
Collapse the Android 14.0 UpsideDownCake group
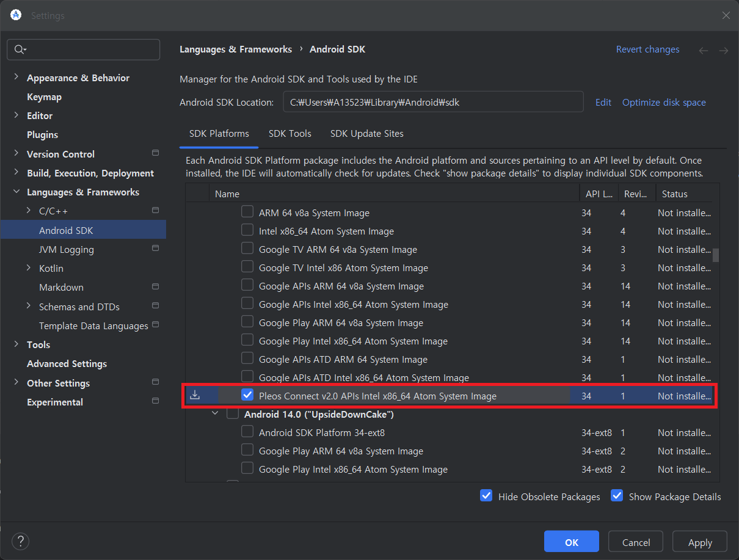(x=215, y=414)
